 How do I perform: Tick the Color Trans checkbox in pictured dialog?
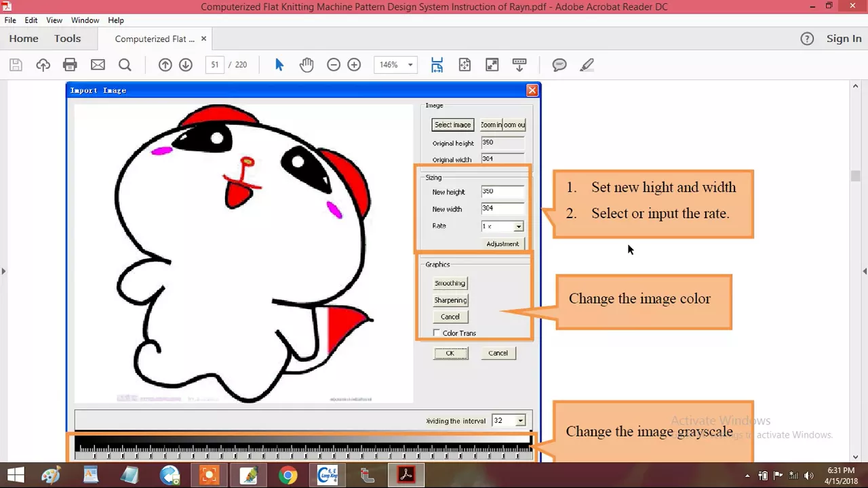tap(436, 333)
